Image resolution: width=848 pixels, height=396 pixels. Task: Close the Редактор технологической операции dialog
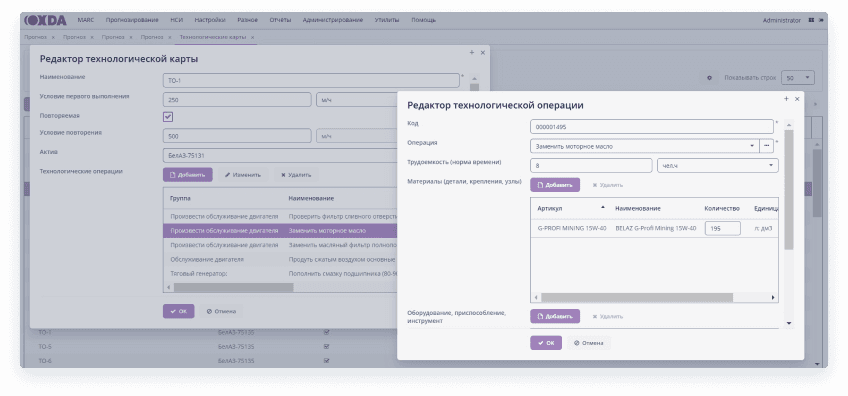797,99
